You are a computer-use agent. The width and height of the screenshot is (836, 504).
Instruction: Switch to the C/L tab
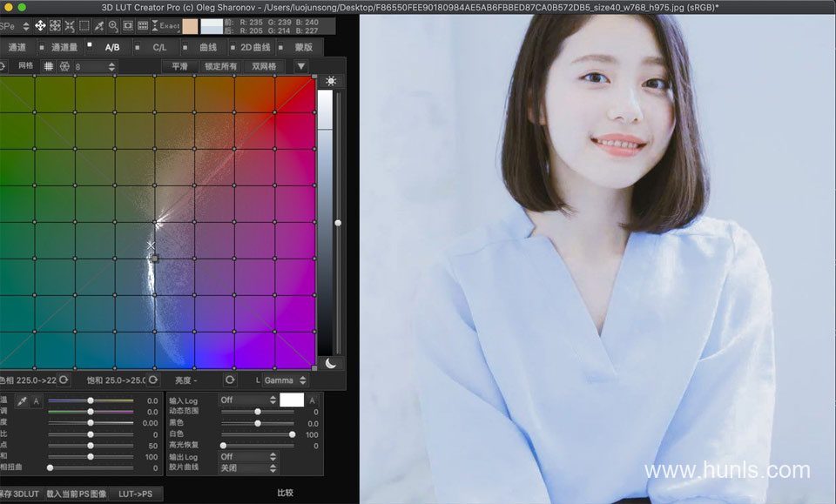click(x=159, y=47)
